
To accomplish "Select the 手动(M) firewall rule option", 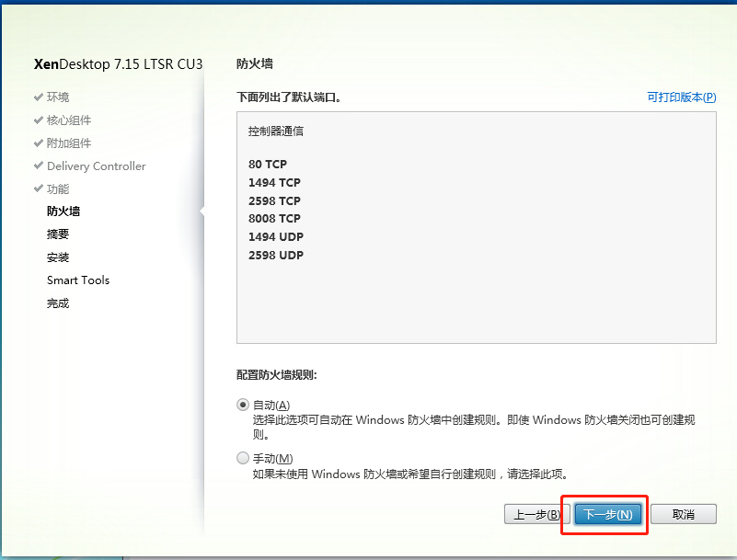I will tap(242, 458).
